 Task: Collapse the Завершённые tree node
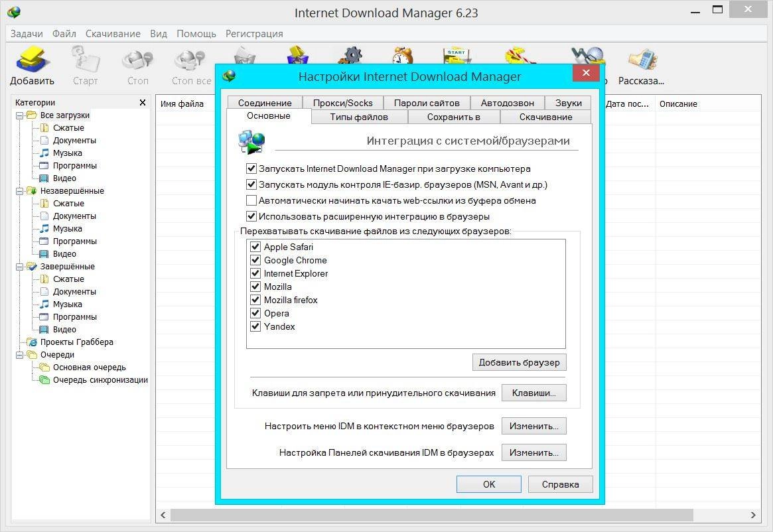(20, 267)
